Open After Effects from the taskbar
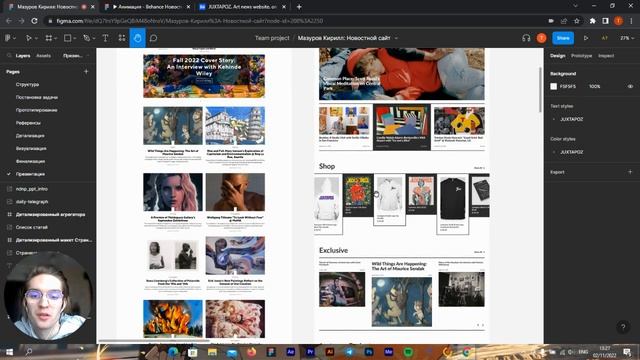The image size is (640, 360). point(291,351)
